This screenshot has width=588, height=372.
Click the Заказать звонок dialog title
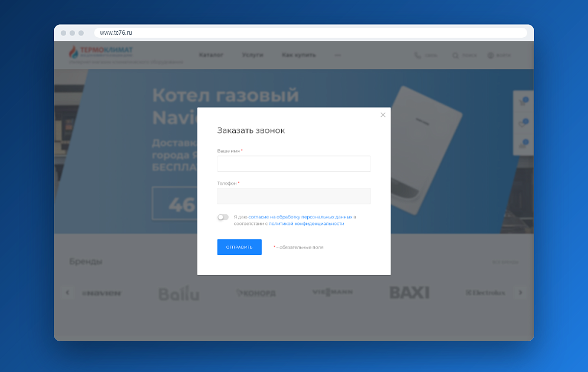251,130
